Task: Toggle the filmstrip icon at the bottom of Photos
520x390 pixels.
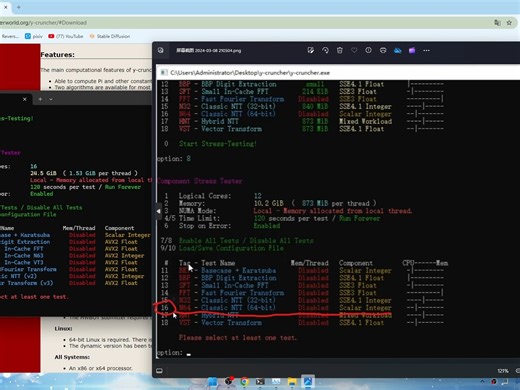Action: point(159,371)
